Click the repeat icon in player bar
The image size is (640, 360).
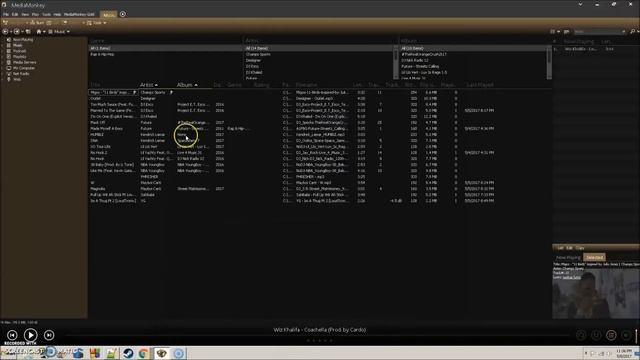pos(596,335)
